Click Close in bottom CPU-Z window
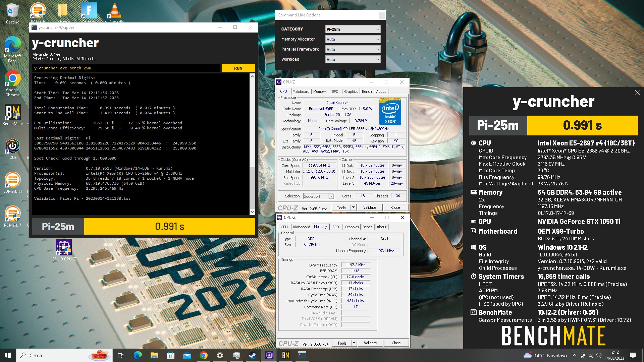 [396, 343]
